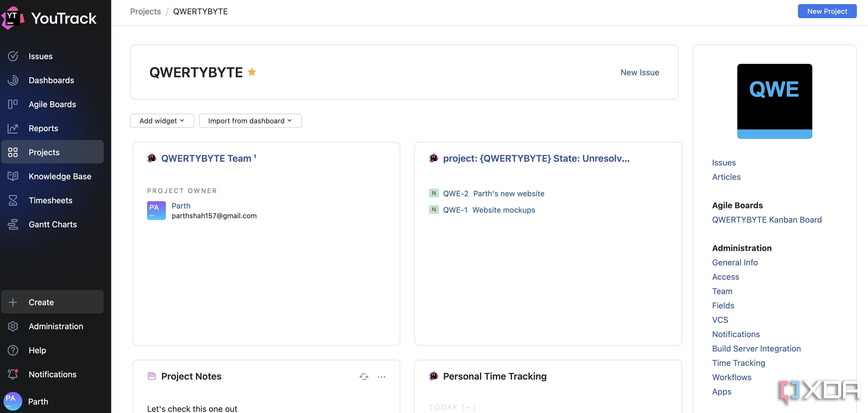This screenshot has height=413, width=868.
Task: Open Projects via the grid icon
Action: pos(13,152)
